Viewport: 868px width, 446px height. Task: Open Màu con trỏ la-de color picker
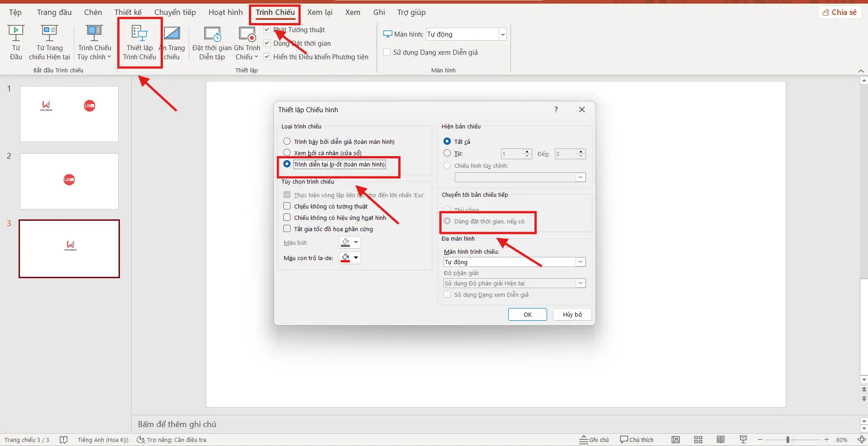click(x=350, y=258)
